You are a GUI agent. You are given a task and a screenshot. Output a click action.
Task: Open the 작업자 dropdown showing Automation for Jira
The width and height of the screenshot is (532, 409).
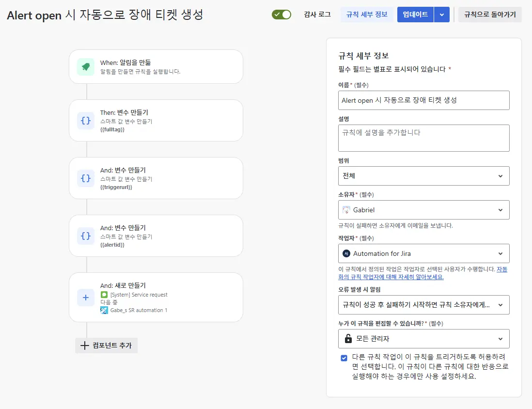tap(424, 253)
